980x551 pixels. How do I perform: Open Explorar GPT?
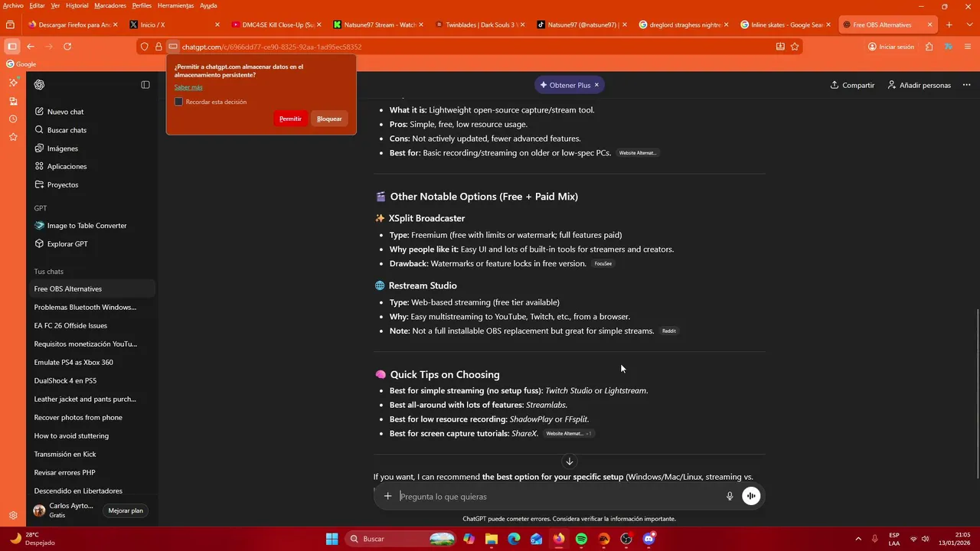pos(67,244)
